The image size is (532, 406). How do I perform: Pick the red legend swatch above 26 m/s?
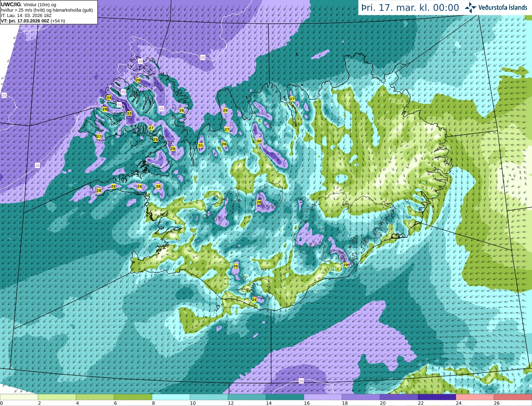[513, 397]
